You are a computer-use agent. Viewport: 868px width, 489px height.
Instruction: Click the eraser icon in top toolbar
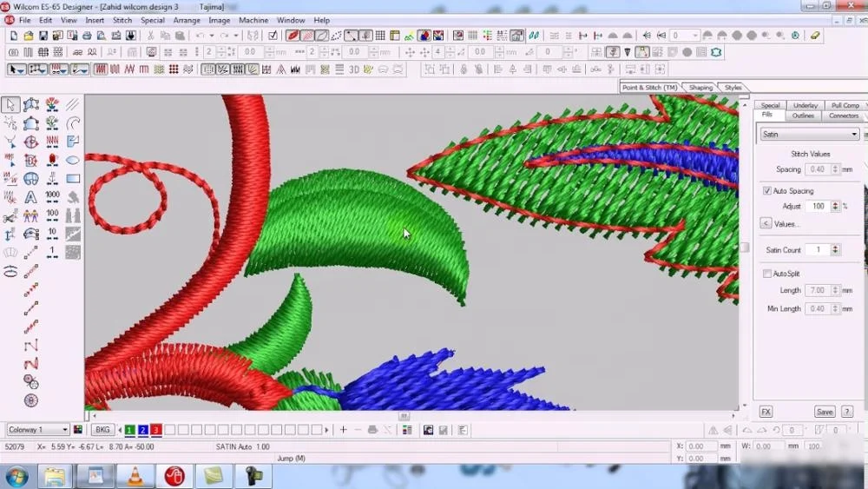(x=815, y=36)
